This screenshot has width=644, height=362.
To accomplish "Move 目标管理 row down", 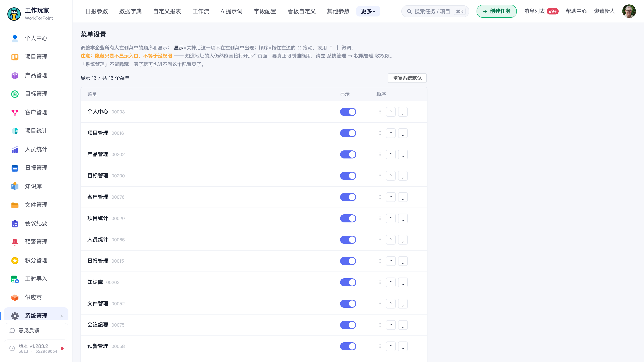I will click(x=403, y=176).
